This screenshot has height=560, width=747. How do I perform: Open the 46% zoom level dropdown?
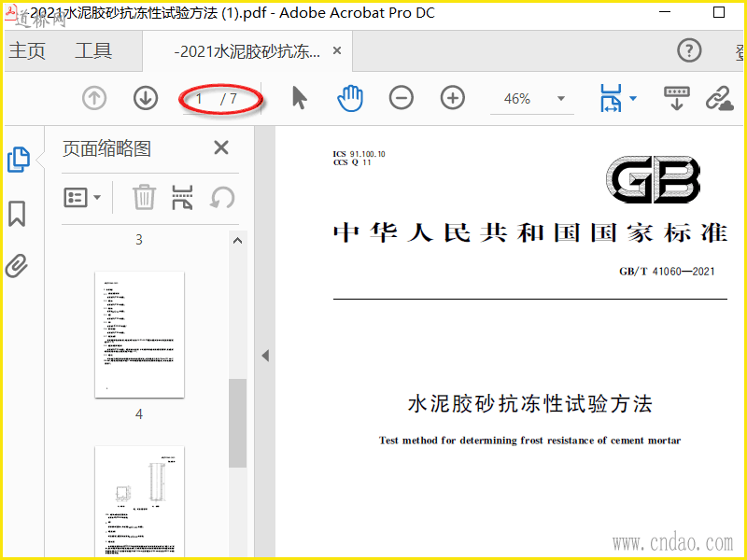point(561,99)
